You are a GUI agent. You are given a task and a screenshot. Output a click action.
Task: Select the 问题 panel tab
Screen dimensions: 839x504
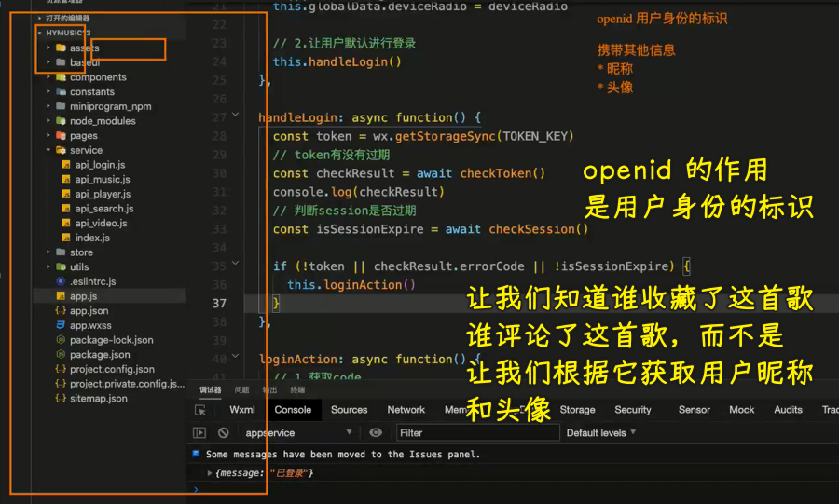click(x=241, y=390)
